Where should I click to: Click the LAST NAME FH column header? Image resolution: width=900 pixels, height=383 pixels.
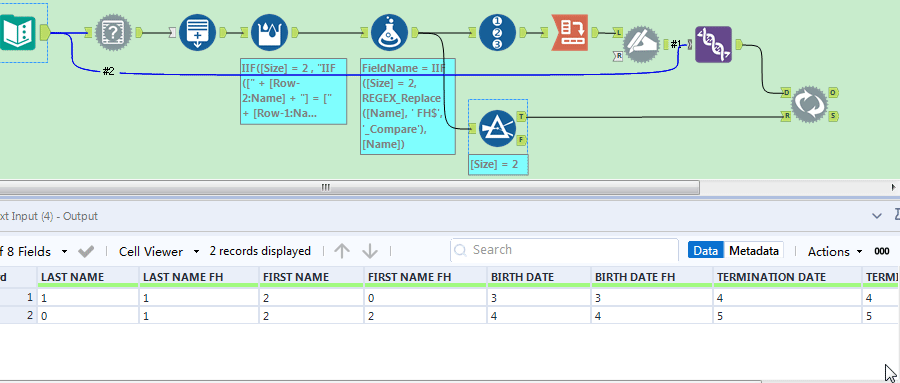tap(199, 277)
